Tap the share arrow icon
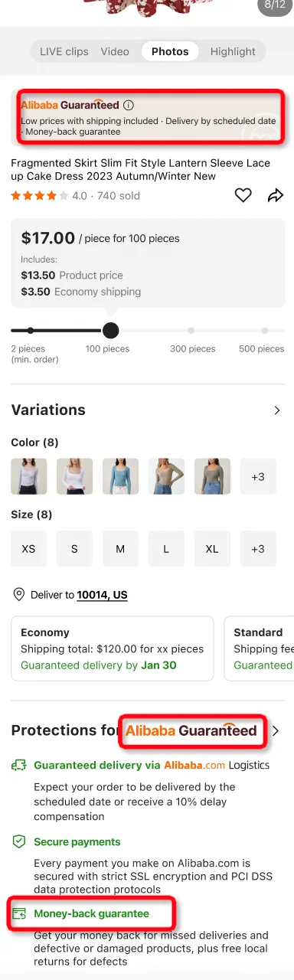The image size is (294, 980). [276, 196]
